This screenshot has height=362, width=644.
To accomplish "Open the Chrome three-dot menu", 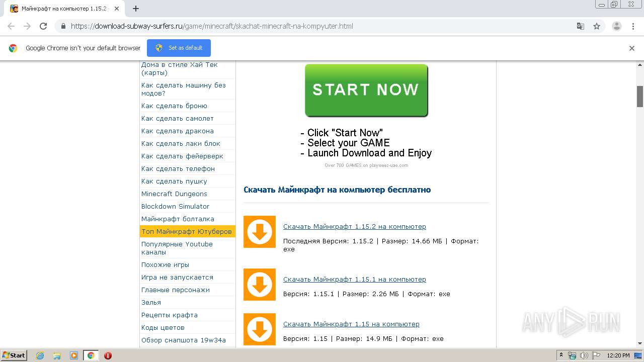I will tap(633, 26).
